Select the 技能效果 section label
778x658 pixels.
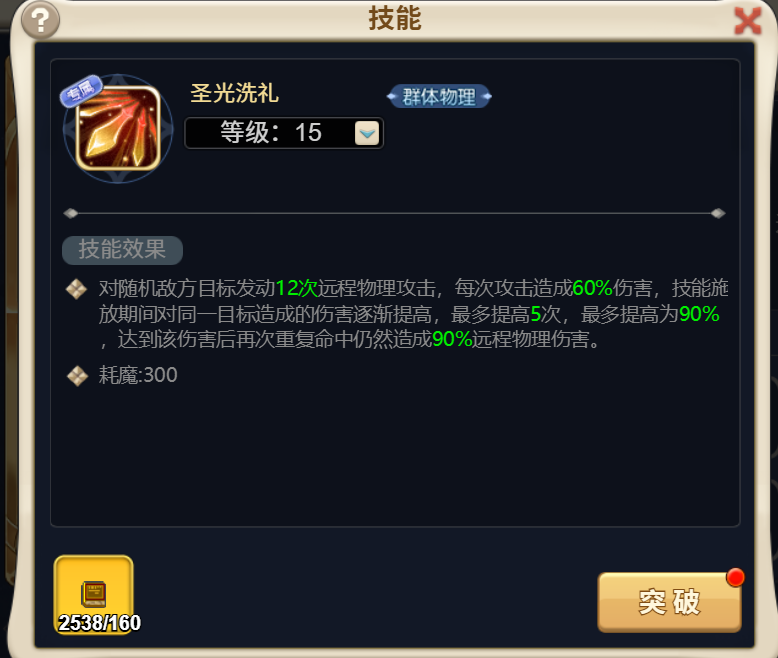click(x=122, y=250)
